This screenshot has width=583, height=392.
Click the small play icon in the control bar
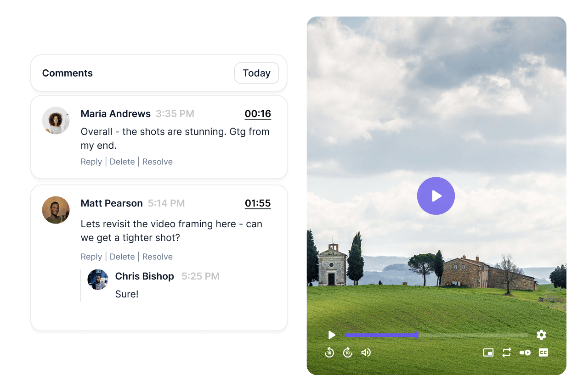tap(332, 335)
